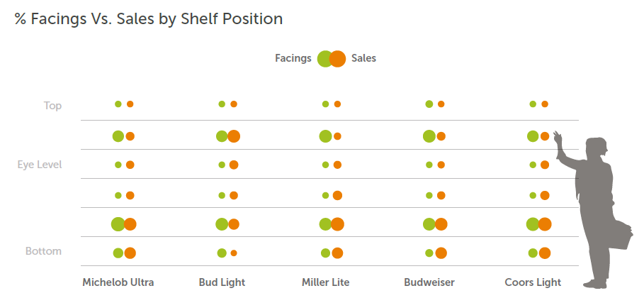Select the Bud Light brand label
This screenshot has height=298, width=644.
[x=222, y=282]
